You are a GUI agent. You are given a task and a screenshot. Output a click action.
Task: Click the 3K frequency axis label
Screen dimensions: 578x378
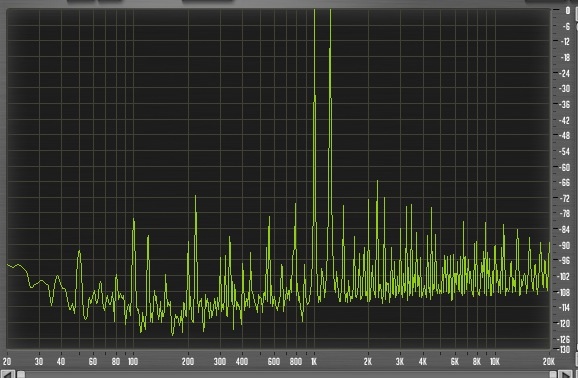click(x=400, y=361)
